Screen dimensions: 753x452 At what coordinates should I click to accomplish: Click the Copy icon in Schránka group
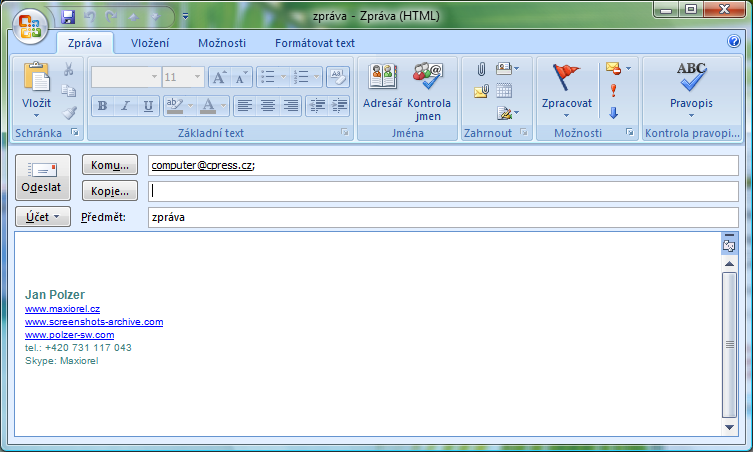coord(69,91)
